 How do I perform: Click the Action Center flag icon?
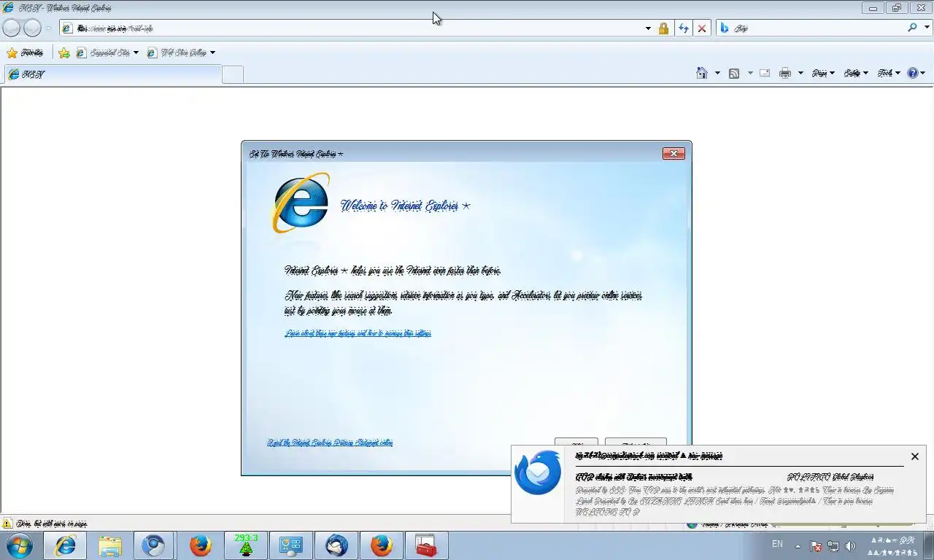point(816,546)
